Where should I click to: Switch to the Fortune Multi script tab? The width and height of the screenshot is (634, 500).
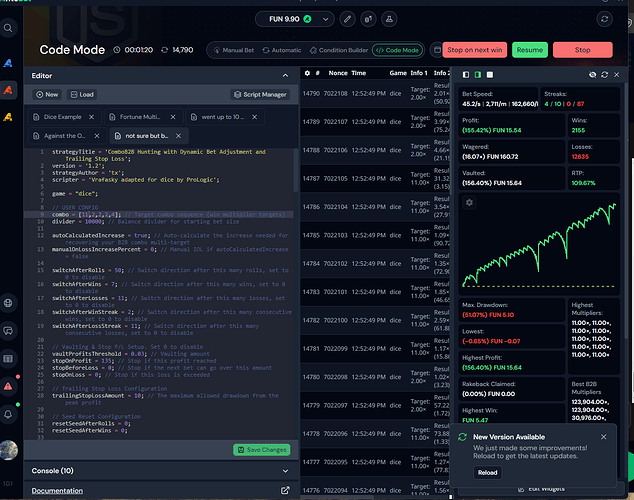click(x=140, y=117)
